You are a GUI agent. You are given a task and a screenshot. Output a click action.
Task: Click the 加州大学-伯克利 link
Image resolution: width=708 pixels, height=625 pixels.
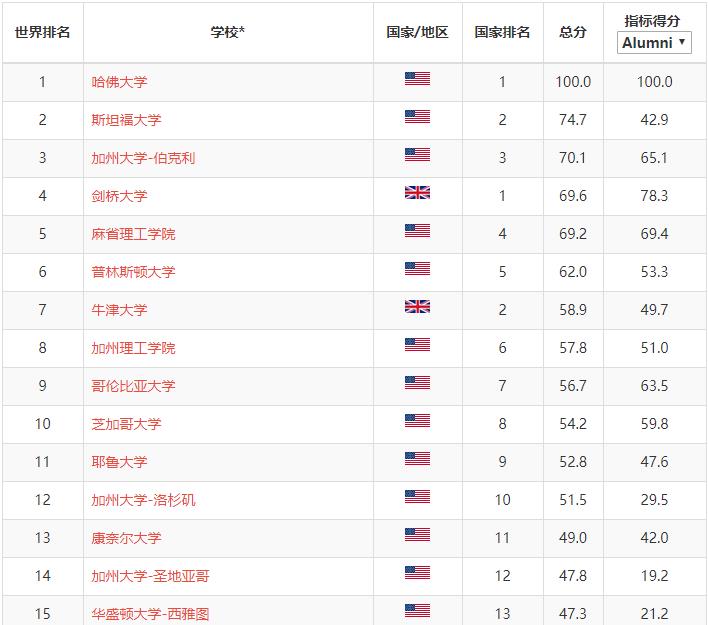143,158
